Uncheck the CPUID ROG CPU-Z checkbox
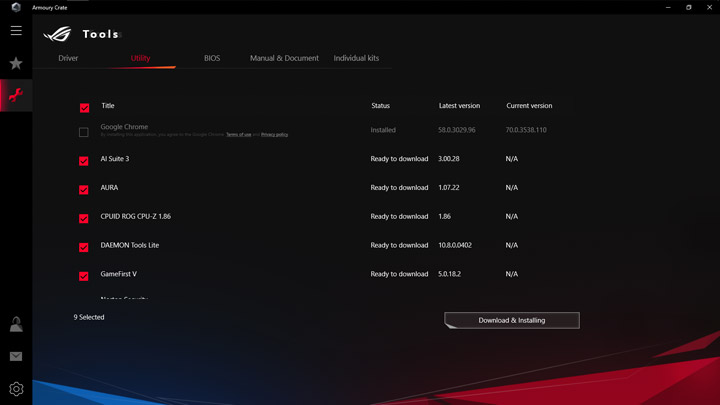 point(84,219)
